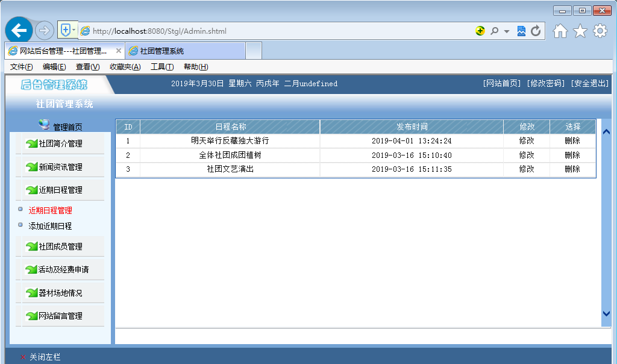Click the browser forward arrow button

(x=44, y=30)
